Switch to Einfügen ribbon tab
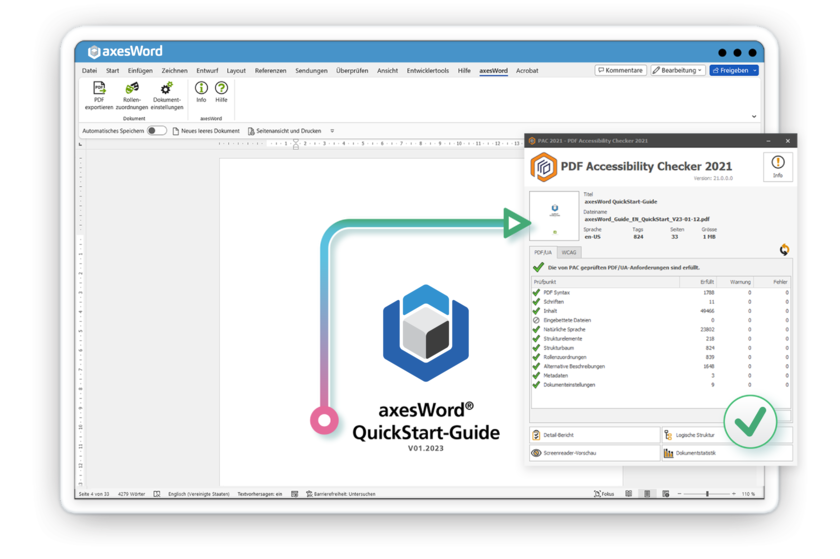Screen dimensions: 840x559 pyautogui.click(x=140, y=70)
